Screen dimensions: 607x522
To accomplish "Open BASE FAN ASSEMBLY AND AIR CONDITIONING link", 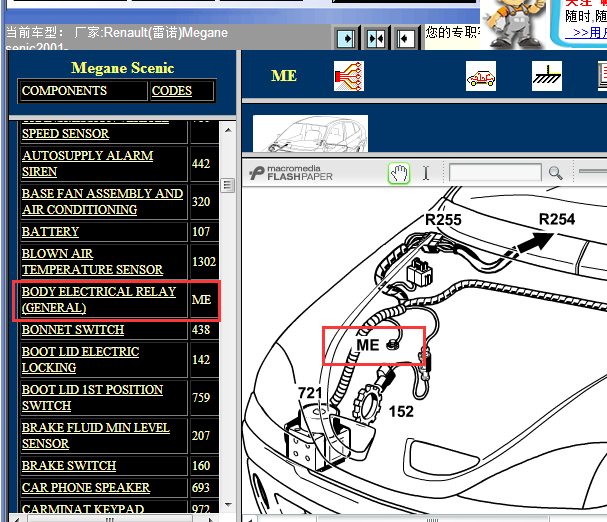I will [102, 201].
